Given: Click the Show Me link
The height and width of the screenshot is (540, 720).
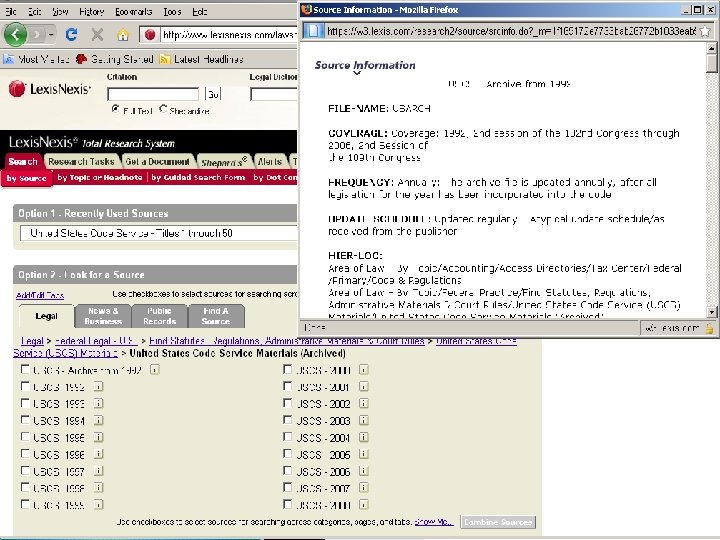Looking at the screenshot, I should [434, 522].
